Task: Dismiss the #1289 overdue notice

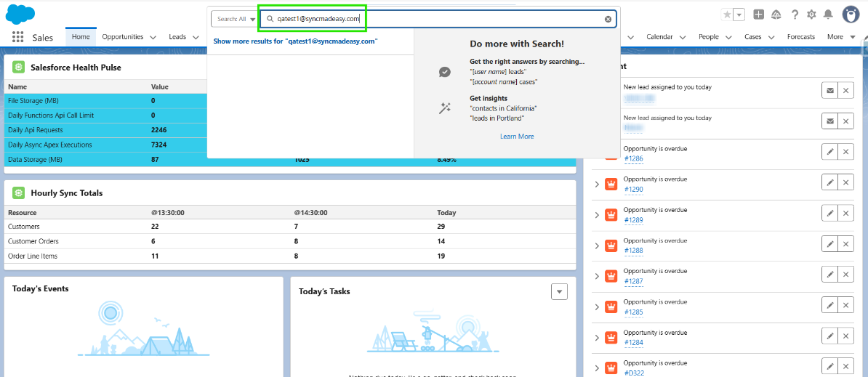Action: (845, 214)
